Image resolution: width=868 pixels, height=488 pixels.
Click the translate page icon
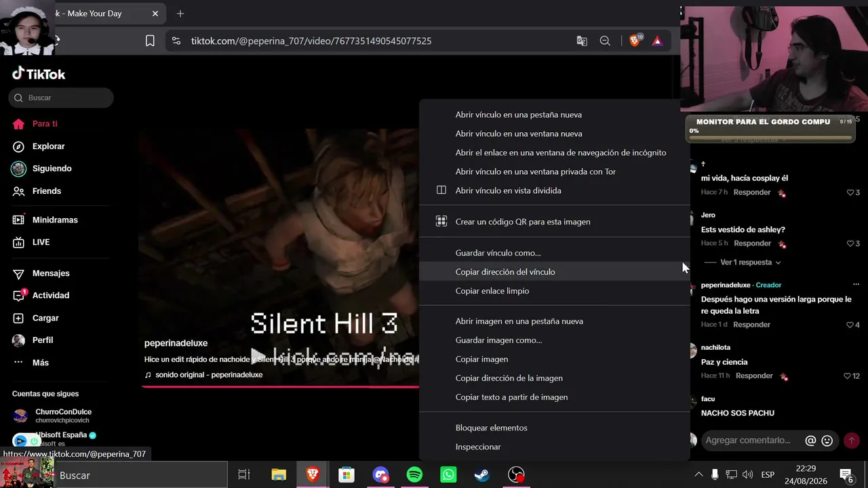pyautogui.click(x=582, y=41)
